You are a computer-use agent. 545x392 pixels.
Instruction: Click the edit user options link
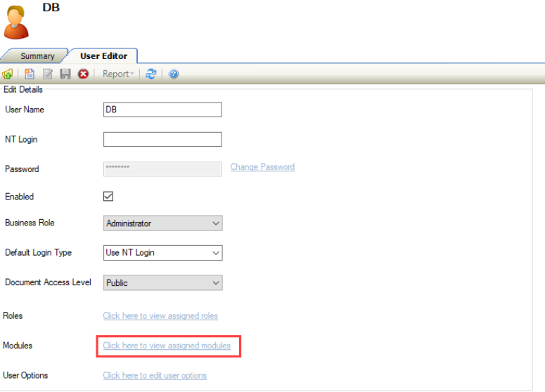155,375
